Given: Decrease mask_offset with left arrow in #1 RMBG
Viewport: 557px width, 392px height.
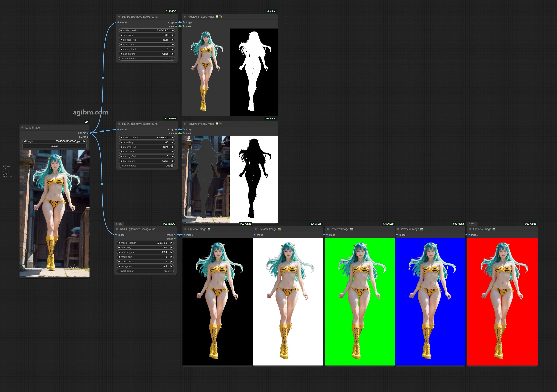Looking at the screenshot, I should coord(121,49).
